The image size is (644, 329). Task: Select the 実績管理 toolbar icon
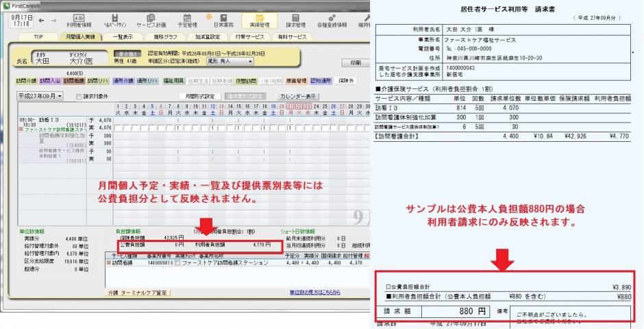260,20
